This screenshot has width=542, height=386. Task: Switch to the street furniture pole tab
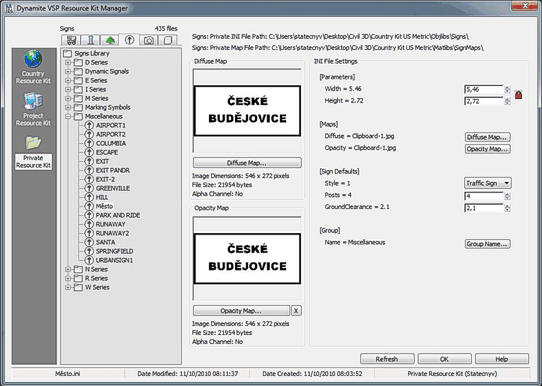click(91, 40)
